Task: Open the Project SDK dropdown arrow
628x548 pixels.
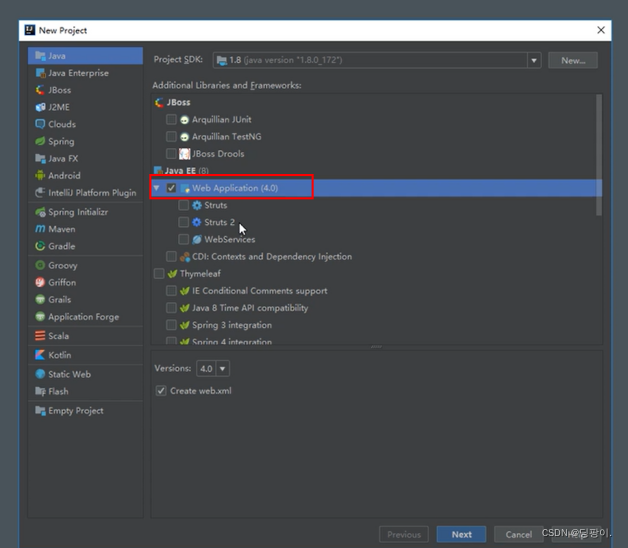Action: pyautogui.click(x=534, y=60)
